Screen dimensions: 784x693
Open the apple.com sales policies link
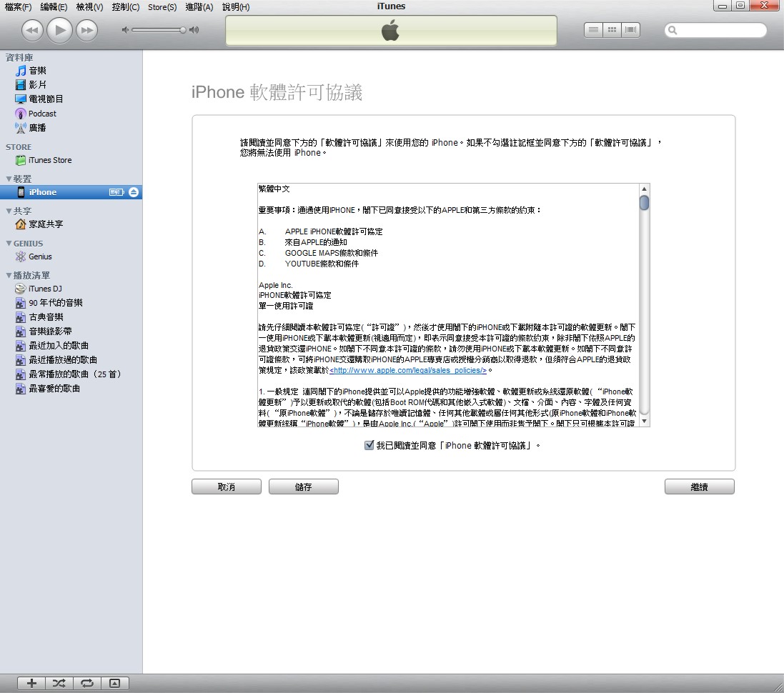click(x=408, y=371)
